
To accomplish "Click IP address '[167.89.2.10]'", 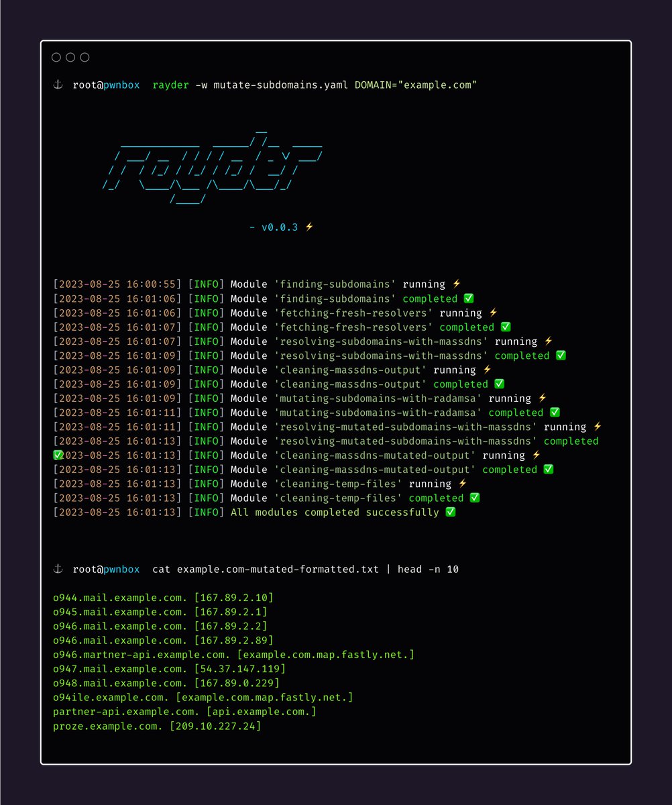I will coord(234,598).
